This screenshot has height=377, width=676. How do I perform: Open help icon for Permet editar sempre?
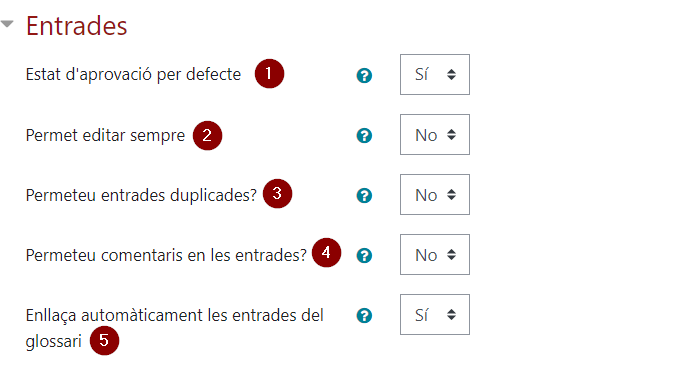[364, 135]
